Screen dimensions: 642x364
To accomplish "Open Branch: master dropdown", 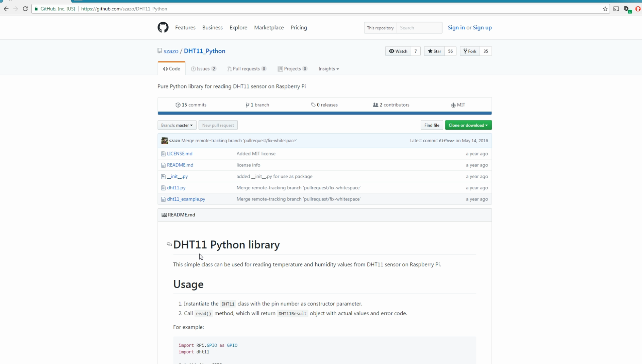I will pos(177,125).
